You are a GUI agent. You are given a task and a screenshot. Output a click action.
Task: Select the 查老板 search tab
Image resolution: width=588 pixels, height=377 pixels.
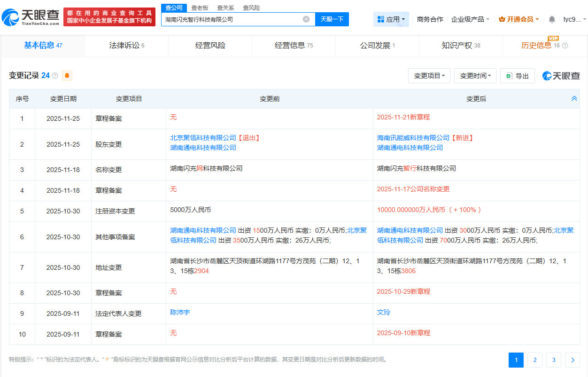click(199, 8)
